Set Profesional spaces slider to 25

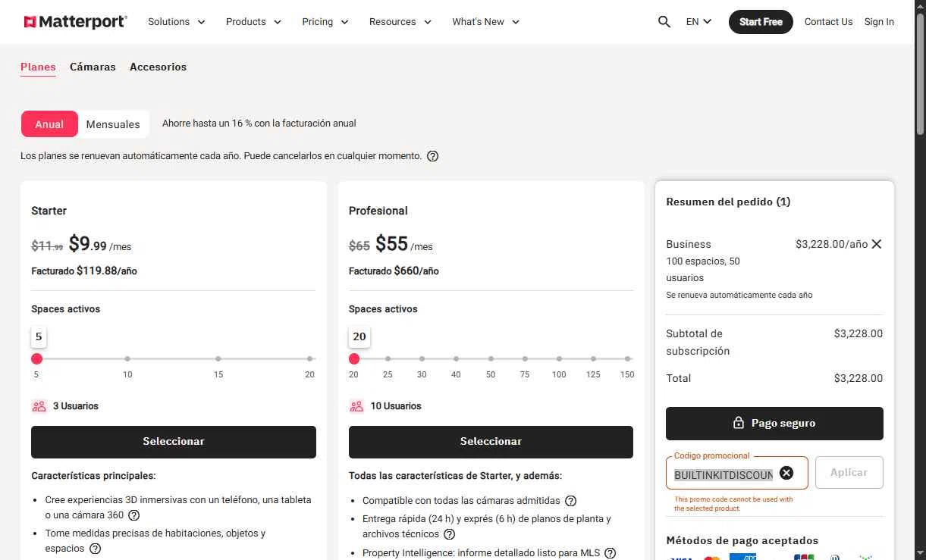click(388, 358)
